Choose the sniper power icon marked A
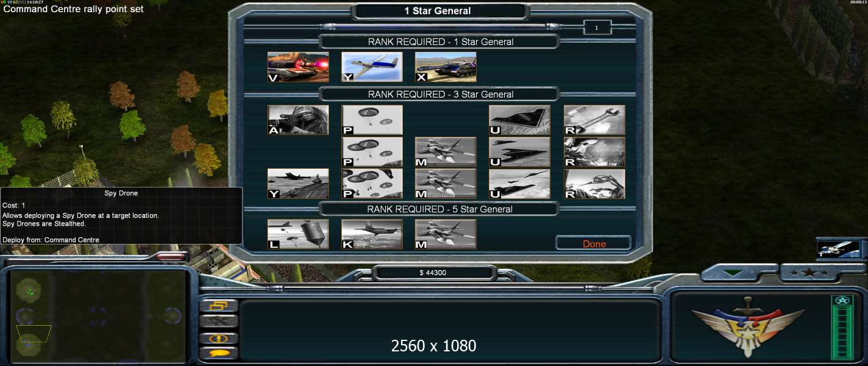 click(x=298, y=120)
